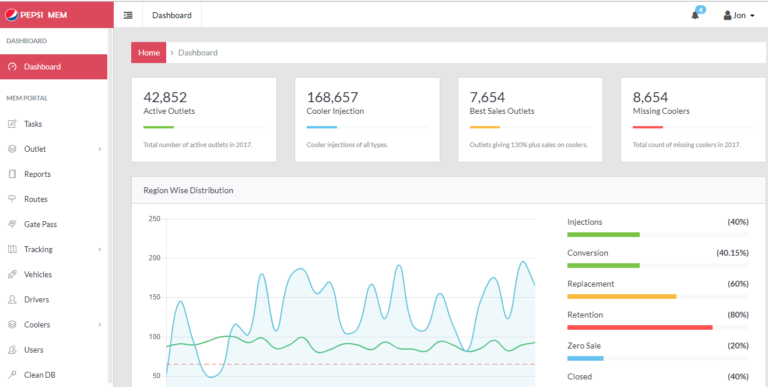Click the Retention red progress bar

click(640, 327)
